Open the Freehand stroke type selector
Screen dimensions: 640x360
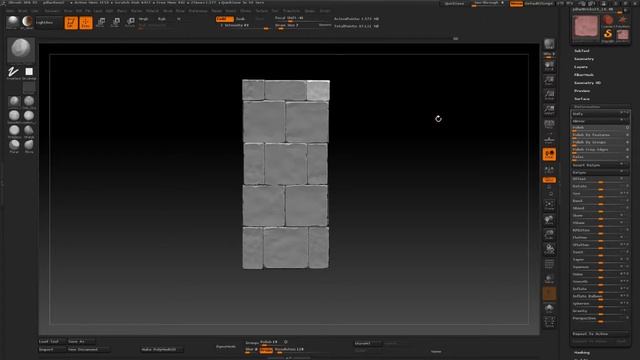click(13, 72)
